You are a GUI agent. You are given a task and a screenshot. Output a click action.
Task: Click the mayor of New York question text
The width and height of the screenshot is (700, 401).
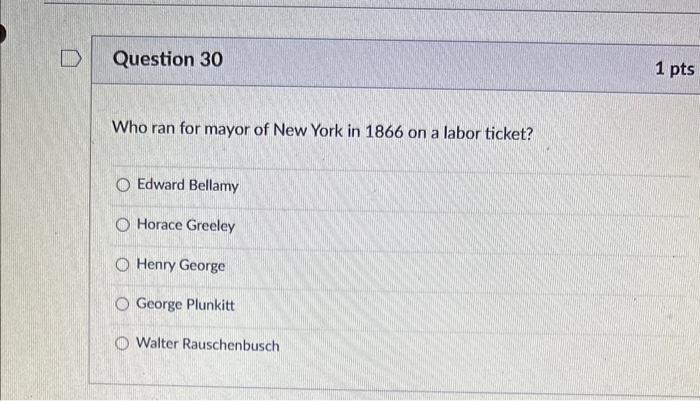point(322,131)
